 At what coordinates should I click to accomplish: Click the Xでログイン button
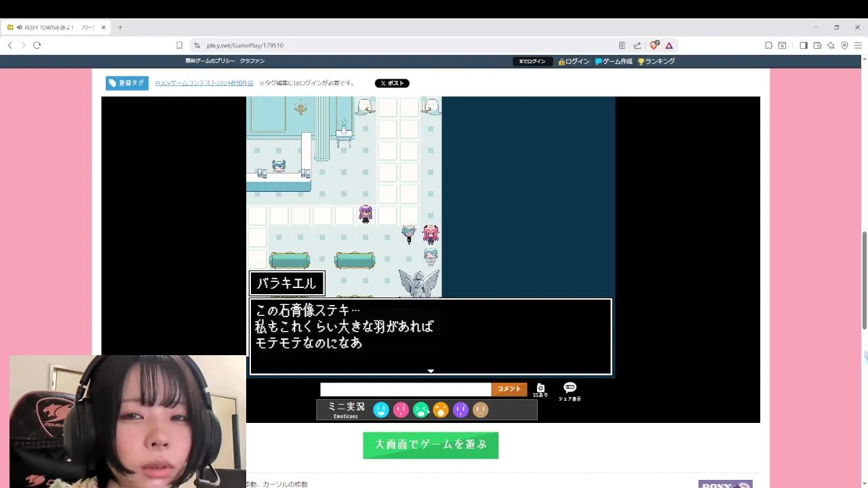pos(532,61)
